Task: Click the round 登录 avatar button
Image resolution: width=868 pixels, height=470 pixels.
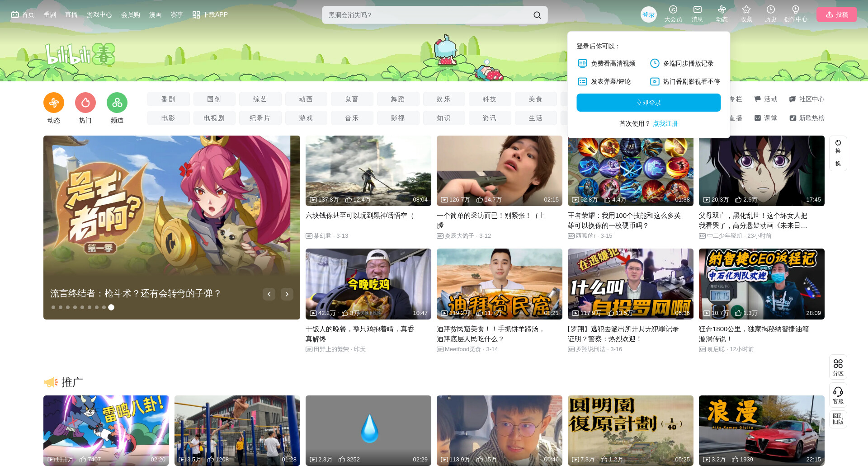Action: [x=649, y=14]
